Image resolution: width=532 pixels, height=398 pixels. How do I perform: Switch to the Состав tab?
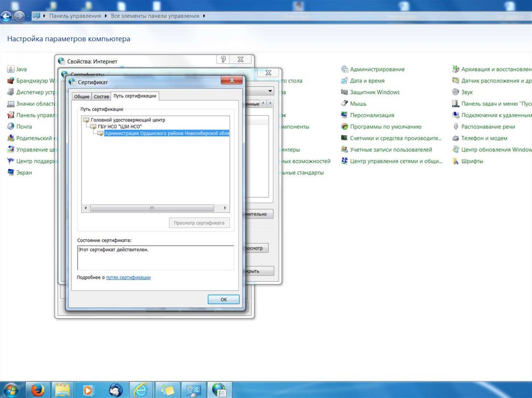(101, 97)
